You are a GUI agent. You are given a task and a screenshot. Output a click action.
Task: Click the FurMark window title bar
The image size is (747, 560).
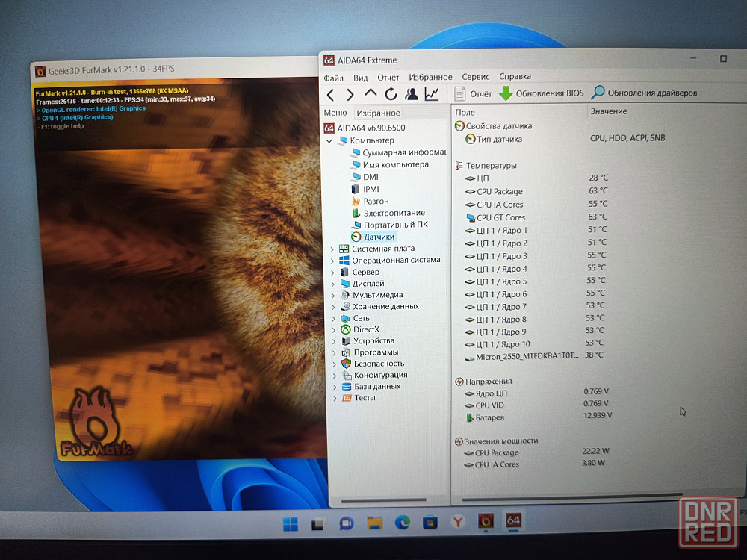pos(176,69)
